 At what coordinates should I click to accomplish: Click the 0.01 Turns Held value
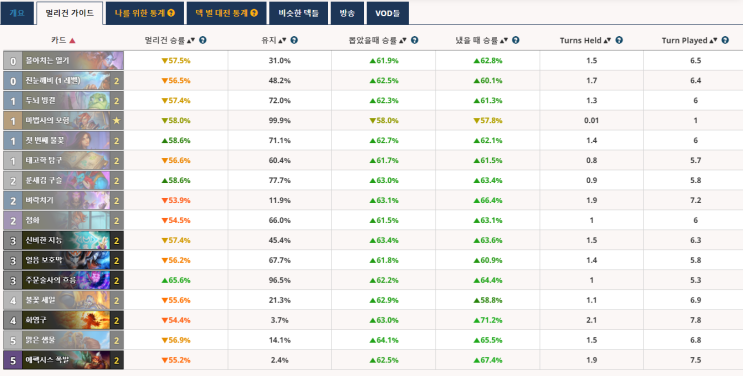591,120
